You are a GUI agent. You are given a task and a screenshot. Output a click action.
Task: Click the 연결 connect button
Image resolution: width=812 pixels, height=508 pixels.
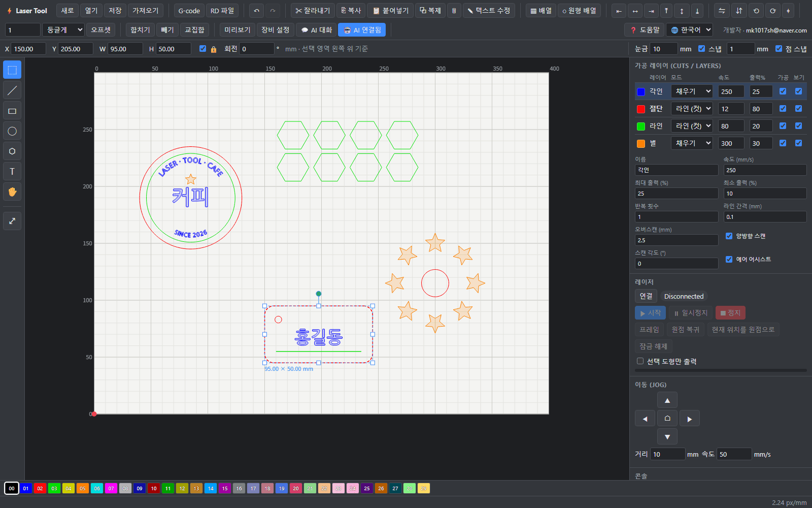click(646, 296)
